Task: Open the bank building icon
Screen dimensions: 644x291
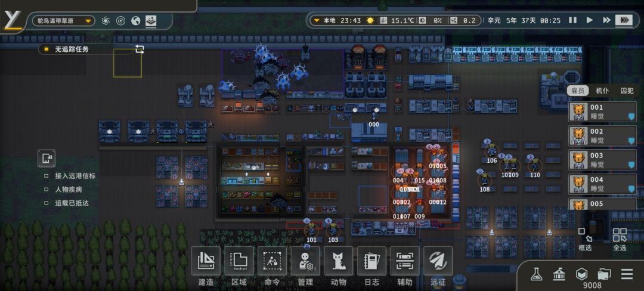Action: (x=559, y=274)
